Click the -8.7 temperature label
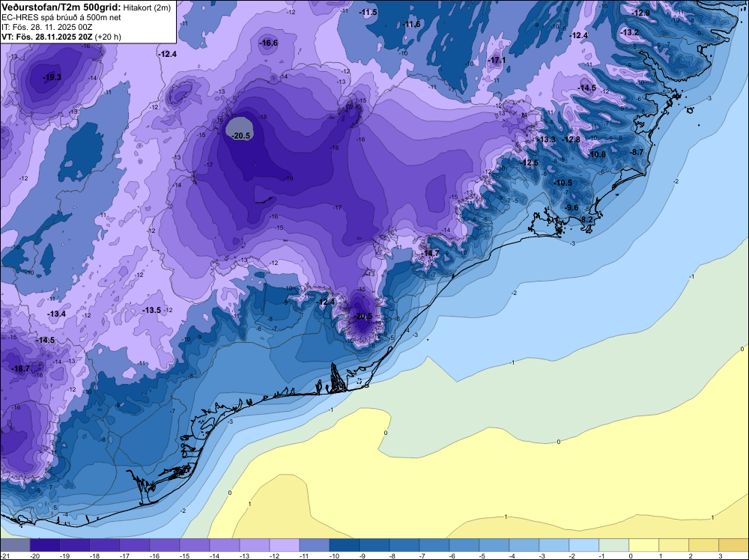The width and height of the screenshot is (749, 560). coord(636,152)
